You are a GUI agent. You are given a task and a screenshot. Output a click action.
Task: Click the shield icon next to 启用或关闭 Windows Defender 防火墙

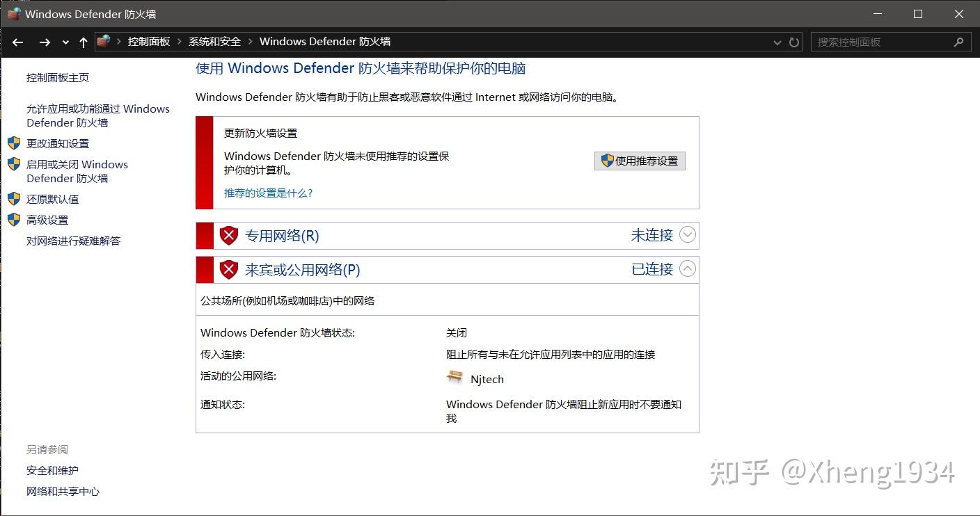pyautogui.click(x=15, y=164)
